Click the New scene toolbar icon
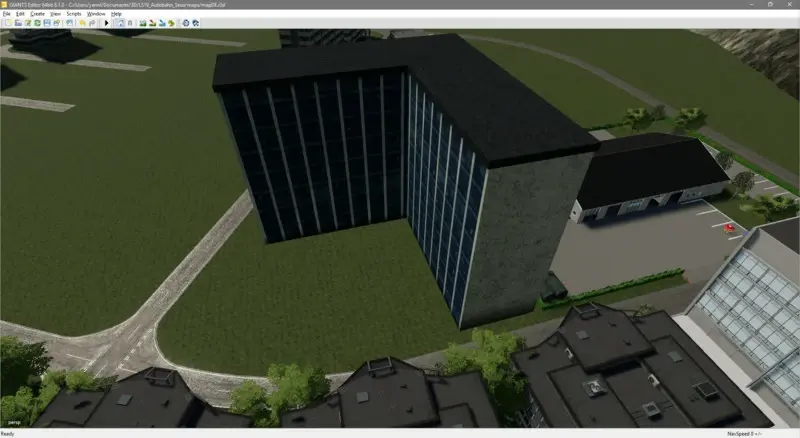 [x=9, y=23]
